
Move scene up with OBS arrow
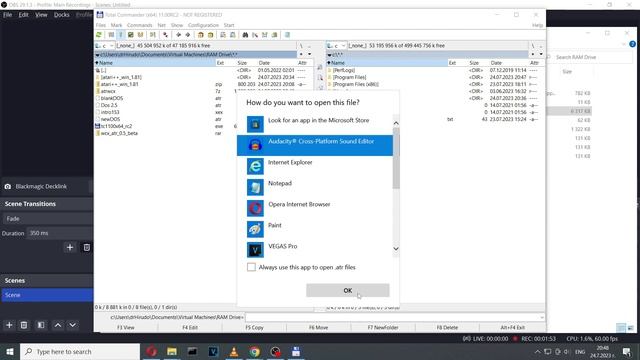pyautogui.click(x=58, y=325)
